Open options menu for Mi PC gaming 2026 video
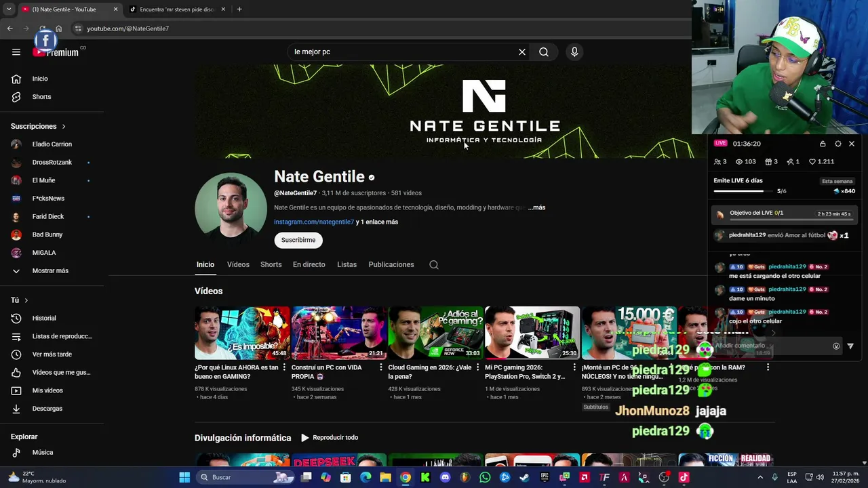The image size is (868, 488). click(574, 367)
